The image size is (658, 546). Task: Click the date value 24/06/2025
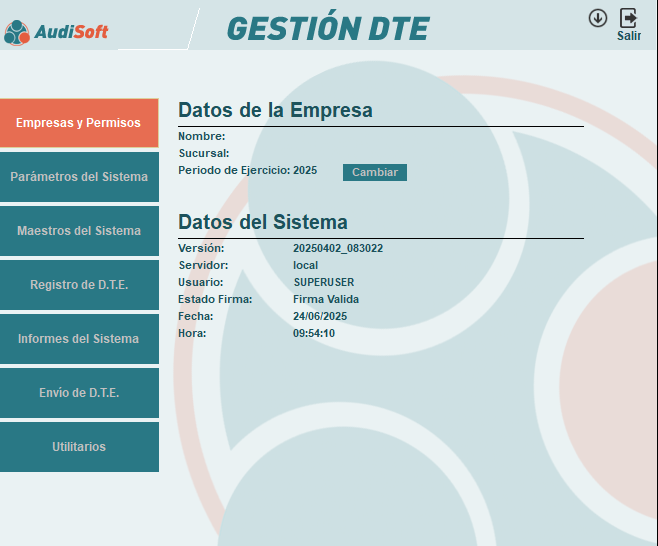point(320,316)
